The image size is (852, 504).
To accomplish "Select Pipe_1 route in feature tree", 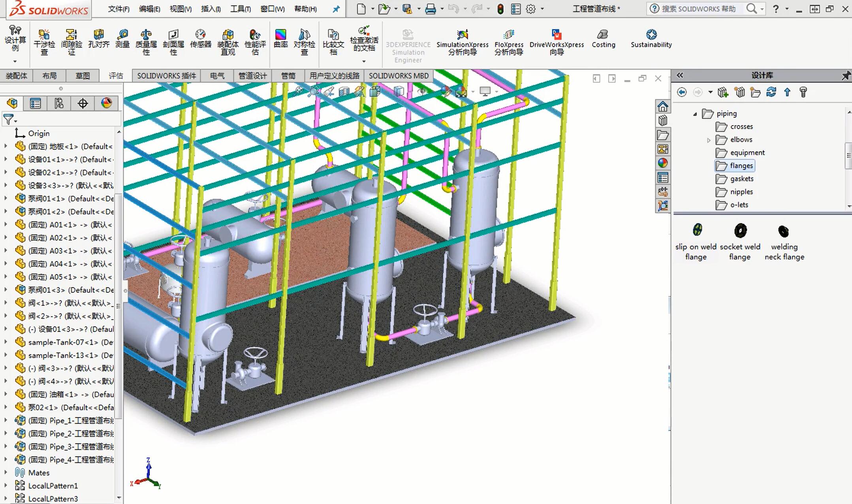I will click(x=64, y=420).
